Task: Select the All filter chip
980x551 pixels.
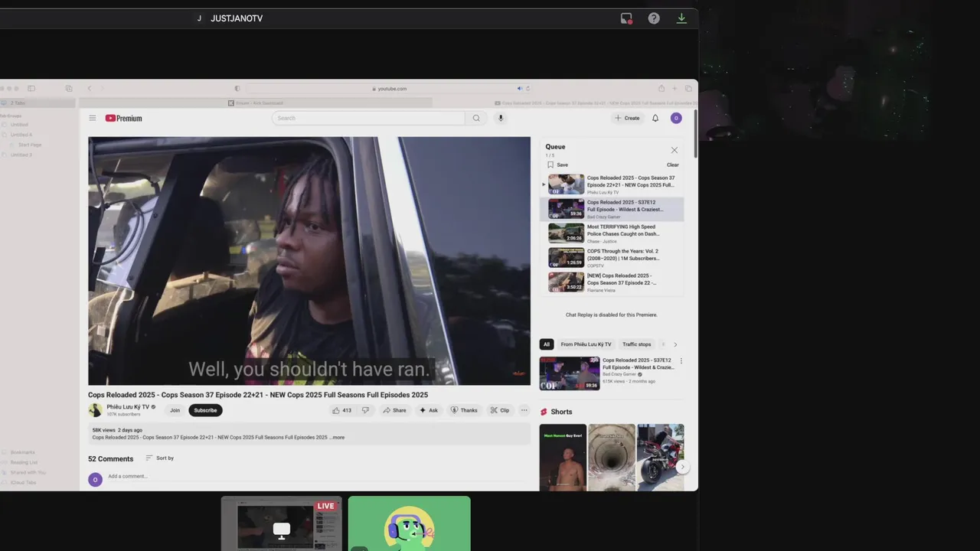Action: click(547, 344)
